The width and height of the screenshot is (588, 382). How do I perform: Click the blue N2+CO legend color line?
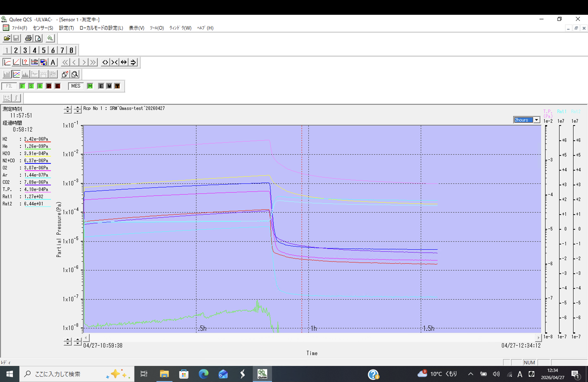coord(38,163)
